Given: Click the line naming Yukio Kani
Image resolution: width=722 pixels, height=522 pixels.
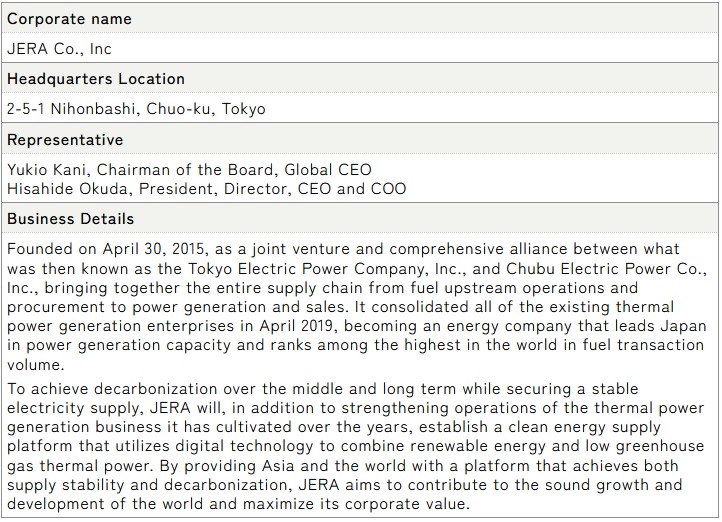Looking at the screenshot, I should point(189,170).
